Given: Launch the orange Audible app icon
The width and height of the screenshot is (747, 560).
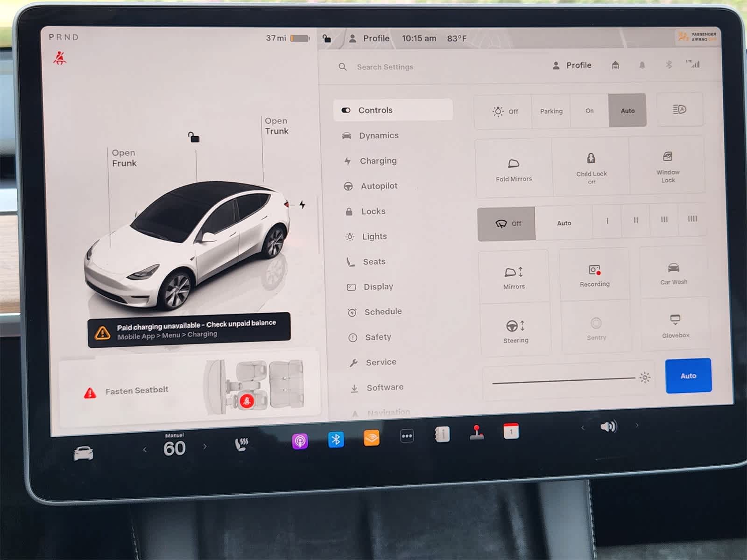Looking at the screenshot, I should [x=372, y=438].
